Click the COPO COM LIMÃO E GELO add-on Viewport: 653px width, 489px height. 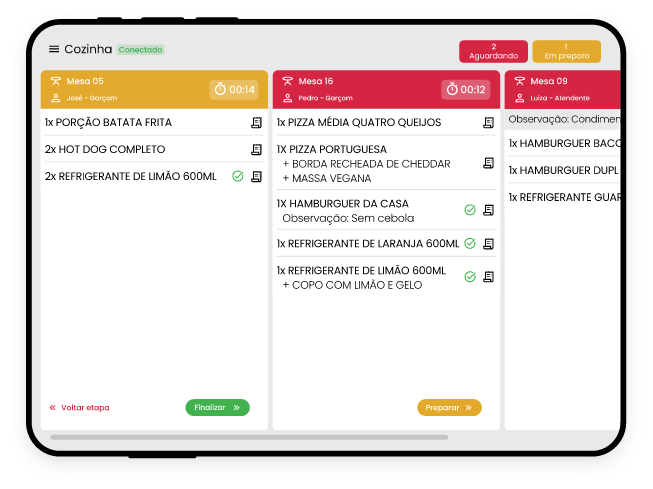[352, 285]
